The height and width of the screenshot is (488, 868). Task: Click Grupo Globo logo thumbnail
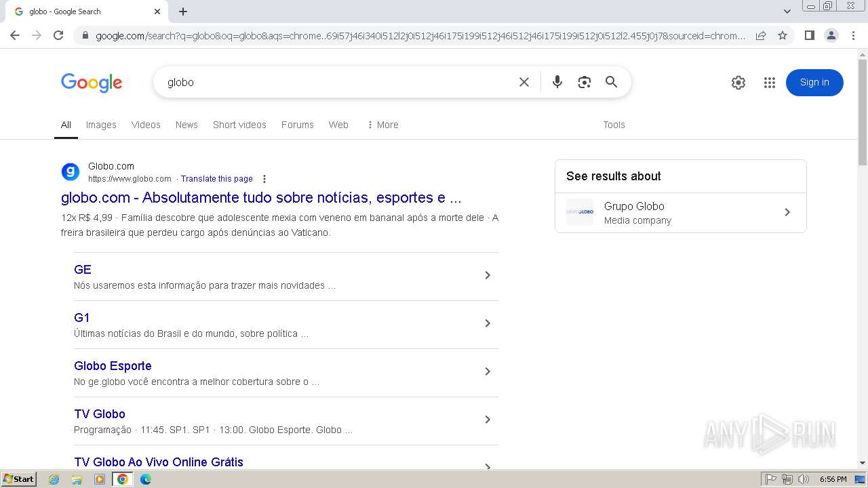580,212
